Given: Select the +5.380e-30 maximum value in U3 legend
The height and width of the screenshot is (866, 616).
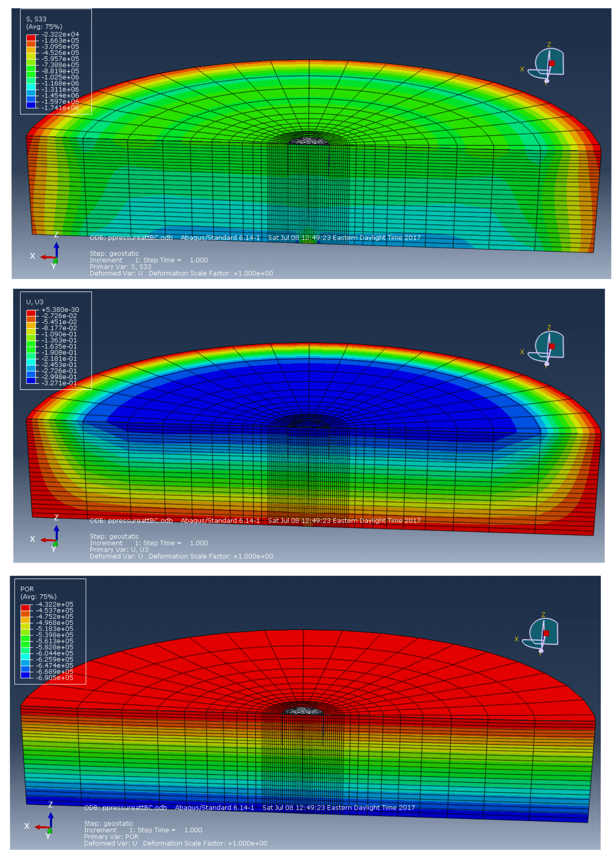Looking at the screenshot, I should [x=60, y=310].
